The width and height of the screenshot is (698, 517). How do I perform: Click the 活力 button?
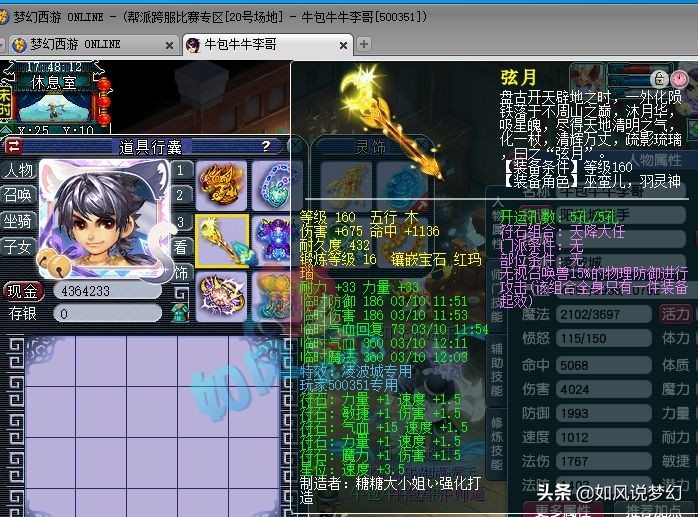pyautogui.click(x=675, y=314)
